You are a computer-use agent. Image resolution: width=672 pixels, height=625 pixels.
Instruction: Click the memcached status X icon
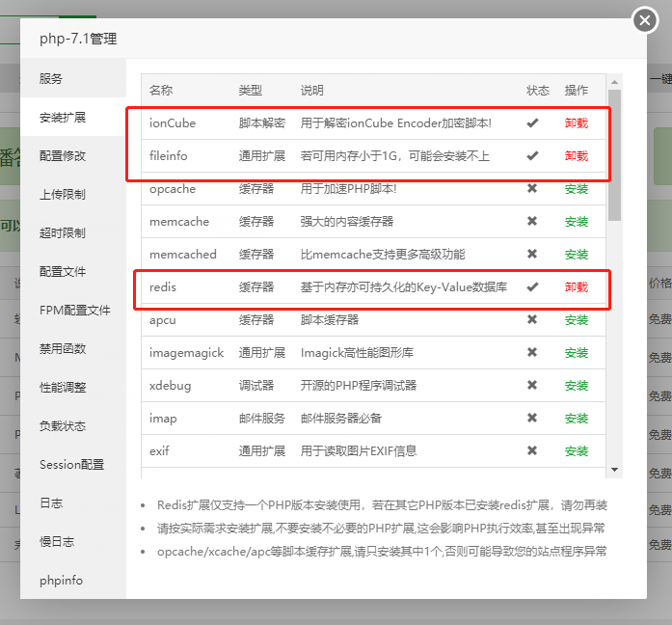pyautogui.click(x=532, y=255)
